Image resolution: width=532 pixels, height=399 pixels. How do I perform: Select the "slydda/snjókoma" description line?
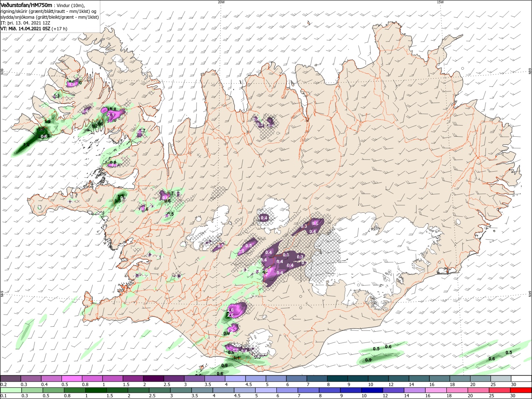(50, 17)
